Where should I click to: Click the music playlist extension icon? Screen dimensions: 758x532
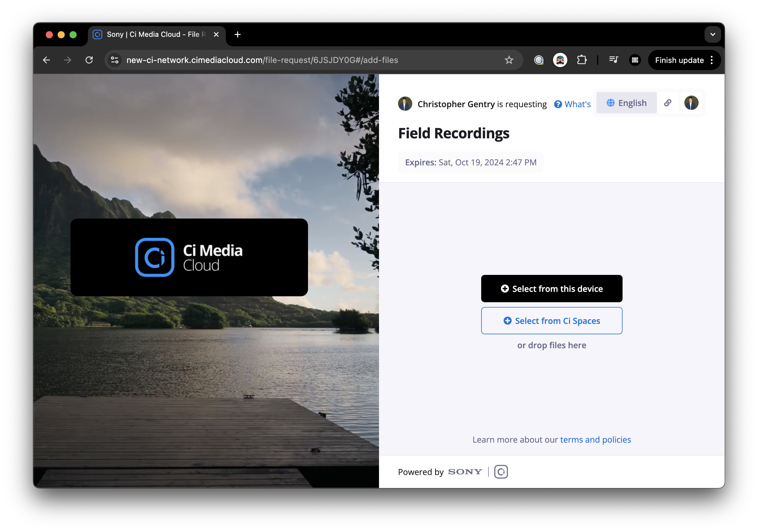tap(613, 60)
